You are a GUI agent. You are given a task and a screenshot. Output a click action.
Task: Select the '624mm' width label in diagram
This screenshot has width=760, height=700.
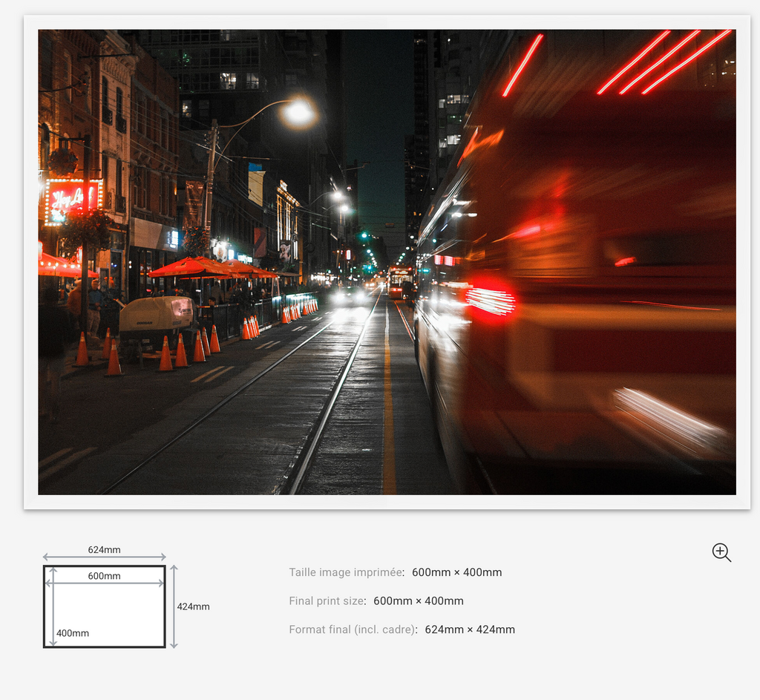coord(104,550)
